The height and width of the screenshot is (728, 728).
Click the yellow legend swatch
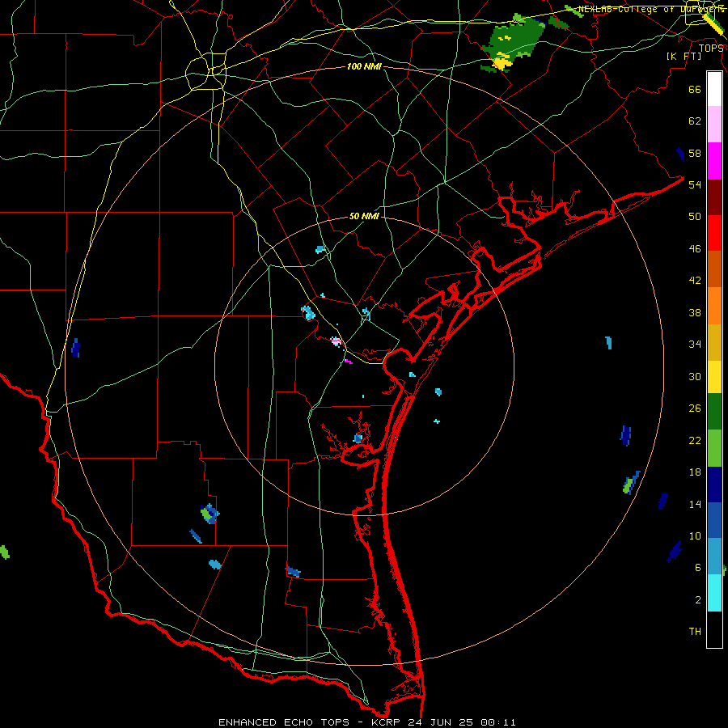click(x=714, y=377)
